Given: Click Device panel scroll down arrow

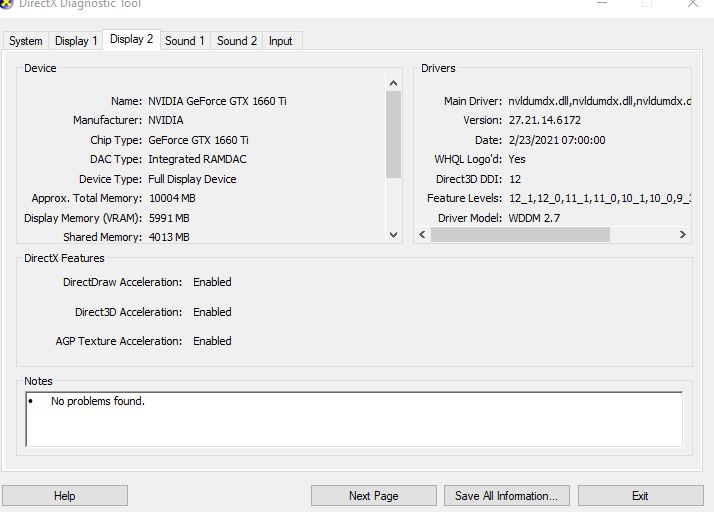Looking at the screenshot, I should pos(393,234).
